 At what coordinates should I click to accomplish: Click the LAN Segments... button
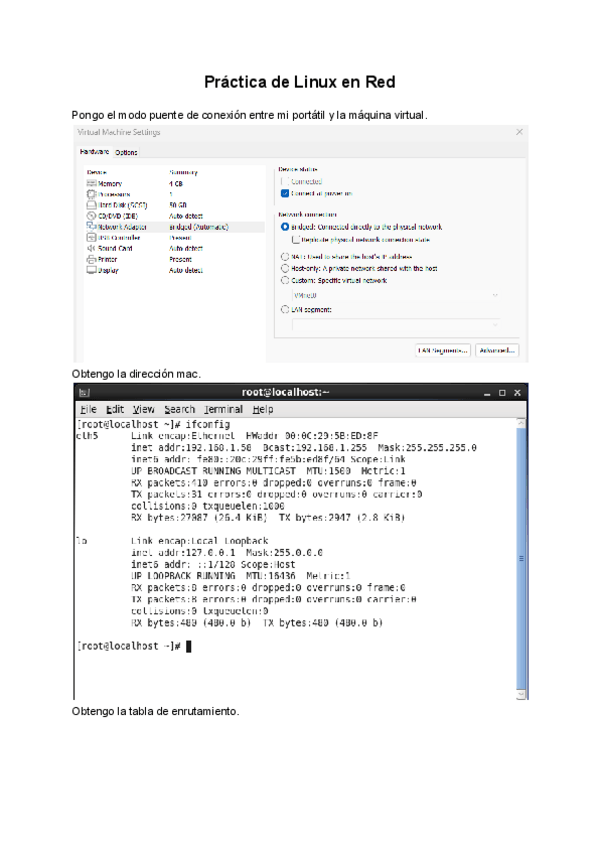443,350
